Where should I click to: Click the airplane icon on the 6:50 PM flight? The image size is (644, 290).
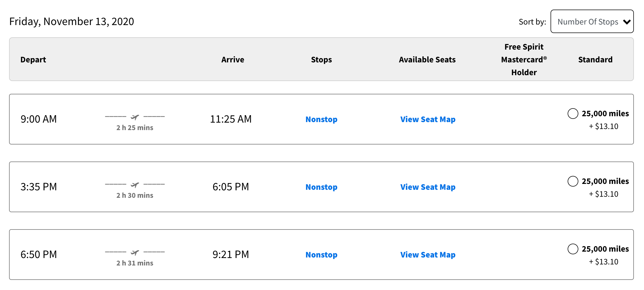135,252
